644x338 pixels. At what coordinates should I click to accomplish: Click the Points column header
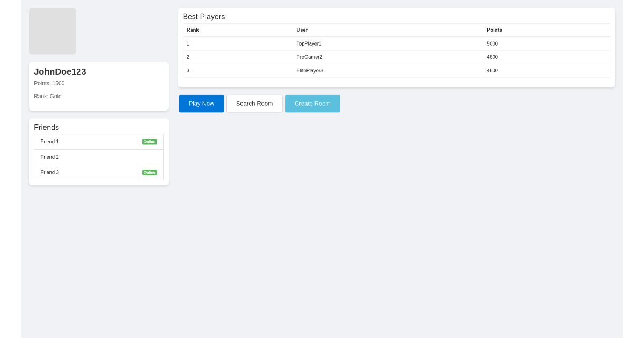point(494,30)
